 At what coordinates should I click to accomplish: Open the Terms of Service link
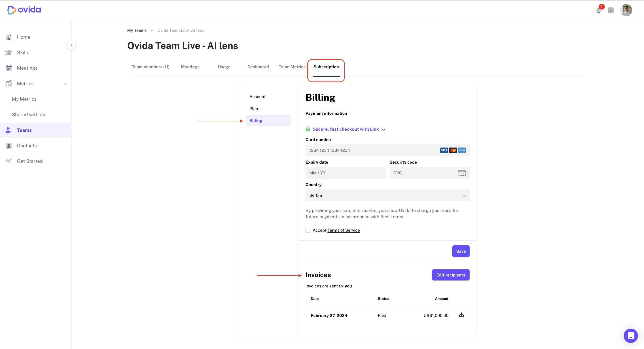click(343, 230)
